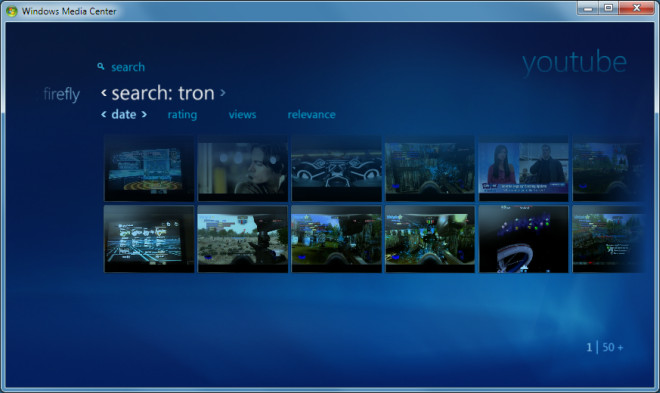The image size is (660, 393).
Task: Click the Windows Media Center logo icon
Action: click(11, 11)
